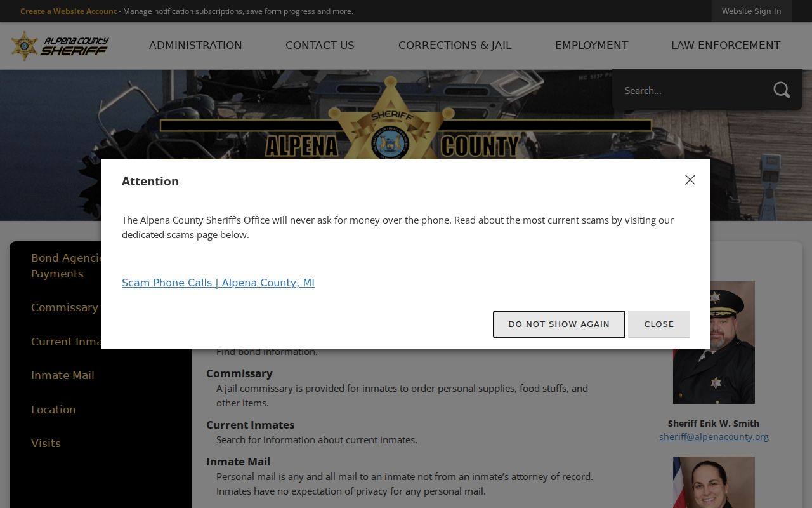Open the Law Enforcement menu

pyautogui.click(x=726, y=46)
